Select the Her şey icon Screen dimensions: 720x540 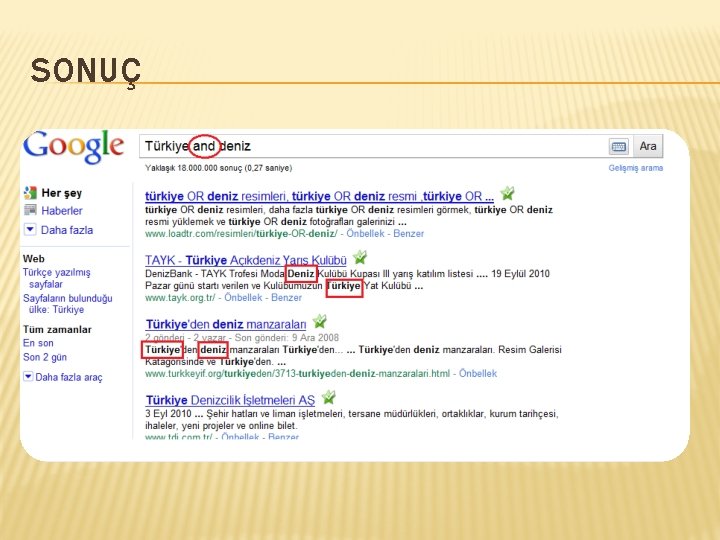click(x=30, y=193)
